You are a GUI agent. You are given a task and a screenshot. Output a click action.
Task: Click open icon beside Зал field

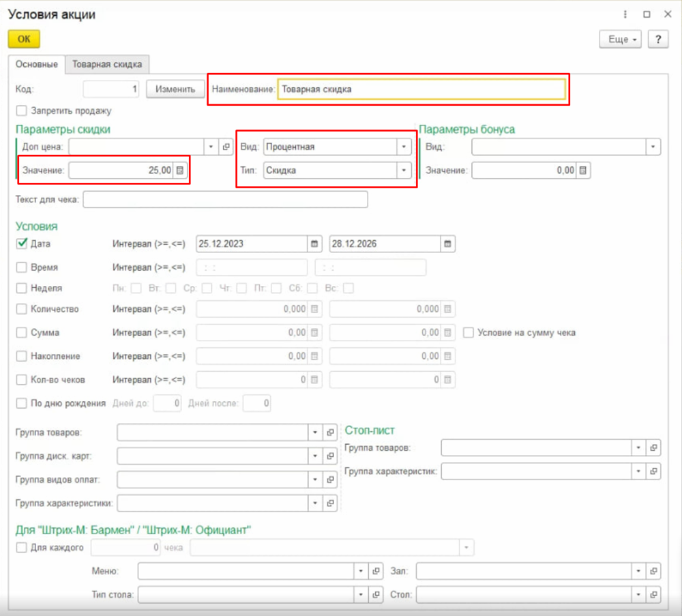[x=653, y=571]
